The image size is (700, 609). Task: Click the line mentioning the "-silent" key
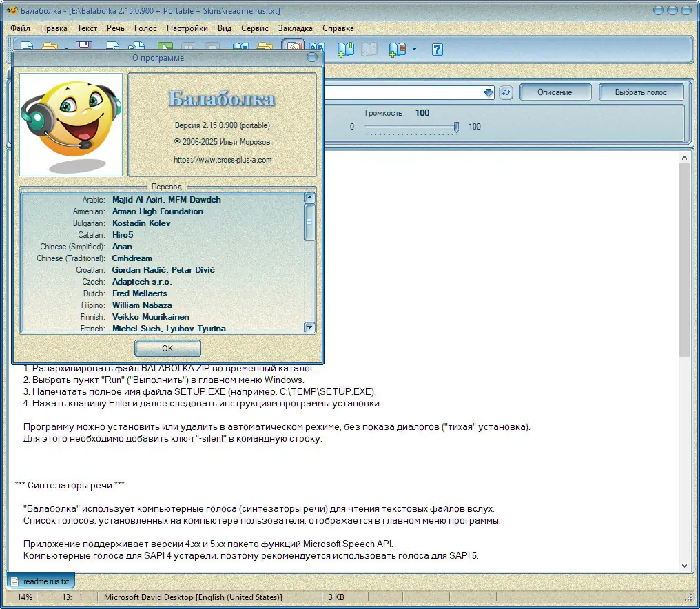click(172, 438)
